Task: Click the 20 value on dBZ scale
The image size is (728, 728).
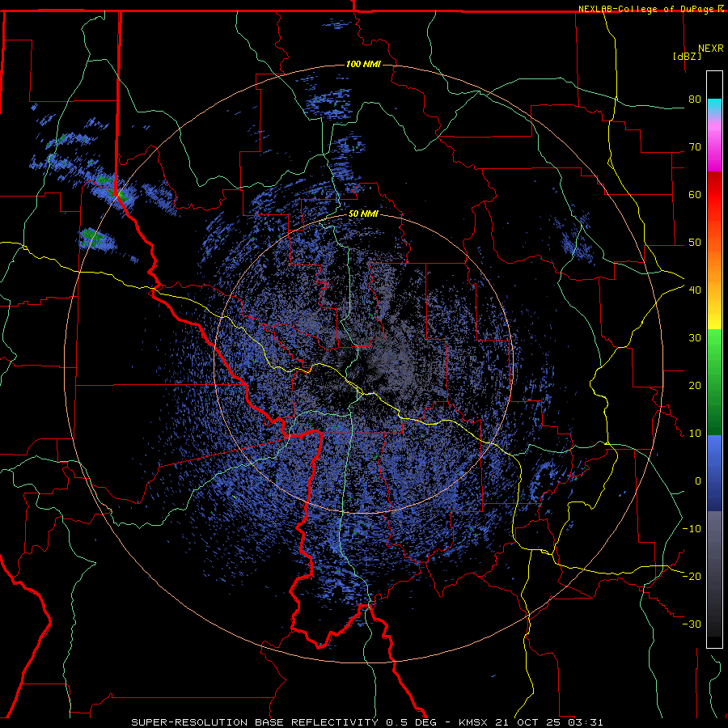Action: click(x=695, y=386)
